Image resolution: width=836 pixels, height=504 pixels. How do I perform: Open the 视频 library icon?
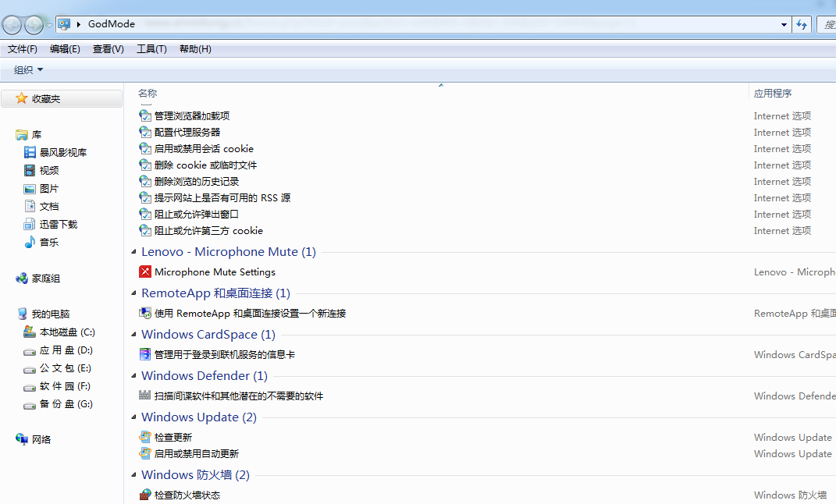coord(30,171)
